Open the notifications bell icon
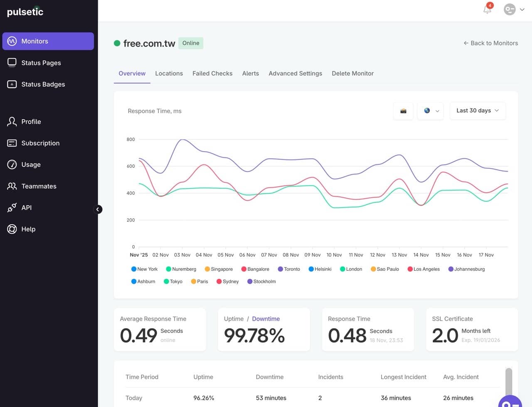This screenshot has width=532, height=407. coord(487,10)
